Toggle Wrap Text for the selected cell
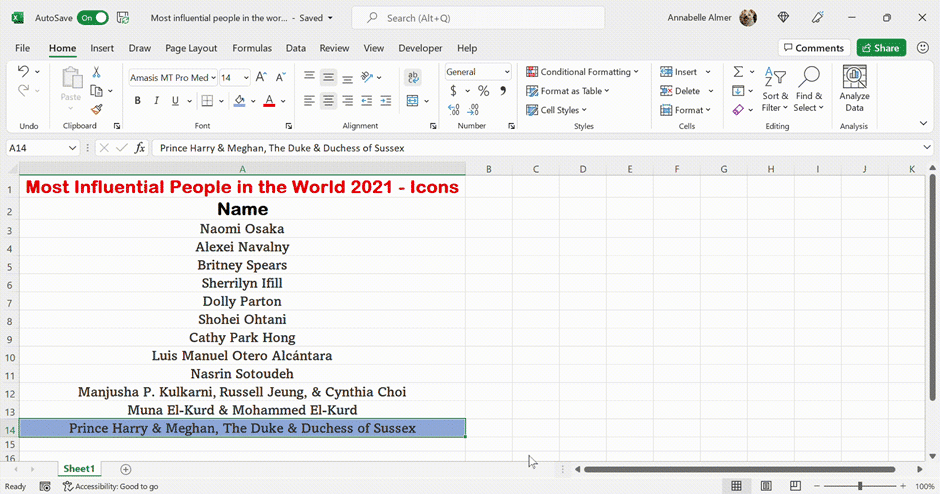940x494 pixels. click(x=412, y=77)
